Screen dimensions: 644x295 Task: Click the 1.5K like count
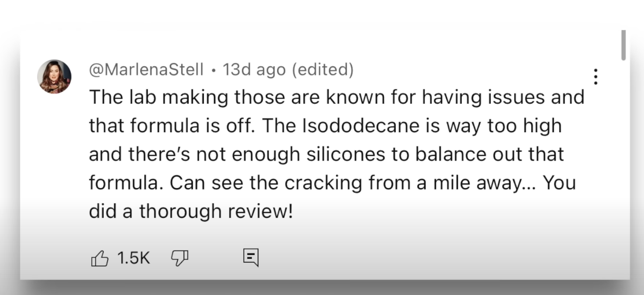(x=134, y=258)
